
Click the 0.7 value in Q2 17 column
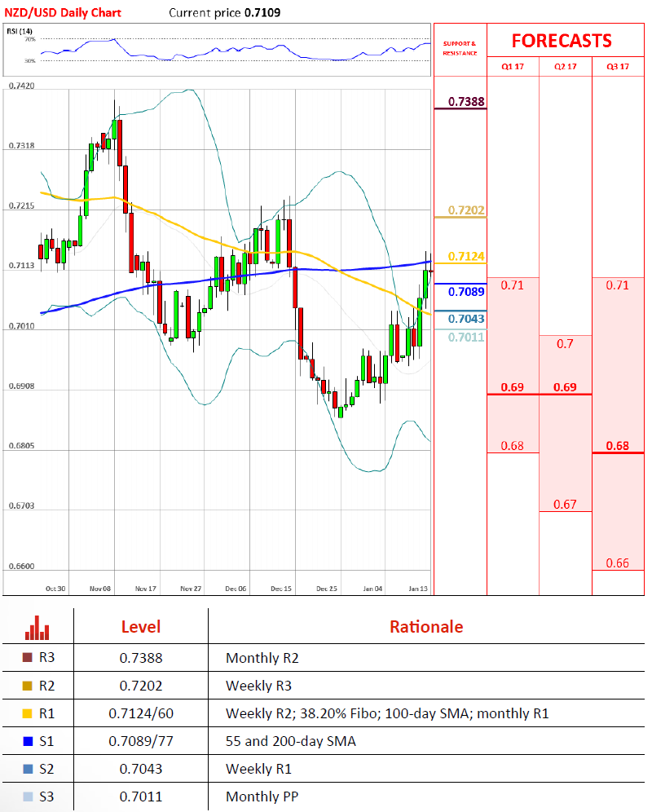[x=565, y=344]
